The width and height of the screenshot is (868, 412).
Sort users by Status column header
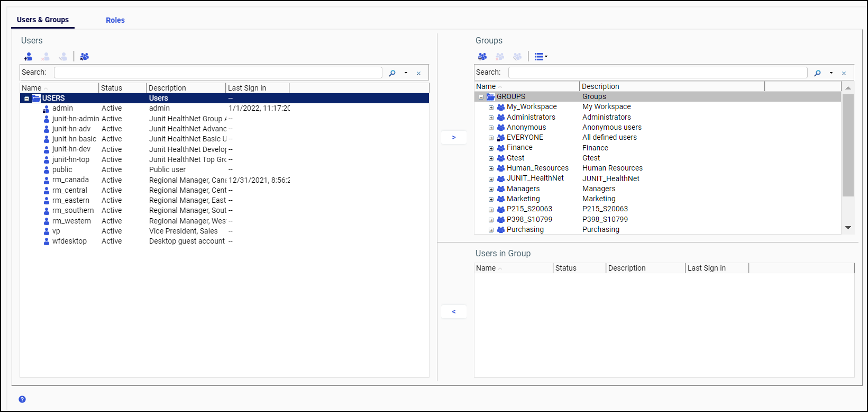(x=123, y=88)
